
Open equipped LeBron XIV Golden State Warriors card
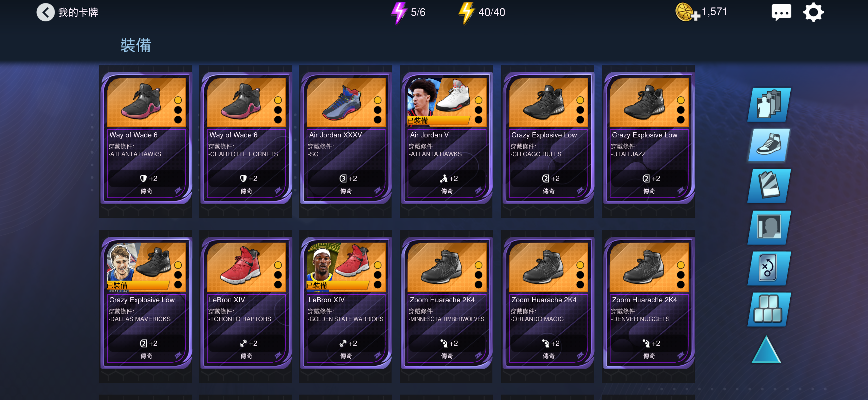(x=346, y=303)
